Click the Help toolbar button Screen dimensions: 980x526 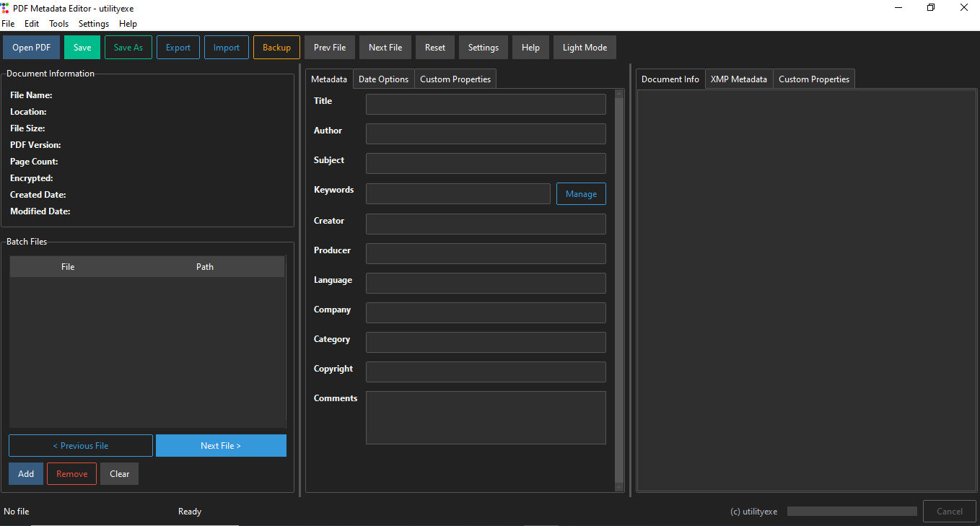(x=530, y=48)
